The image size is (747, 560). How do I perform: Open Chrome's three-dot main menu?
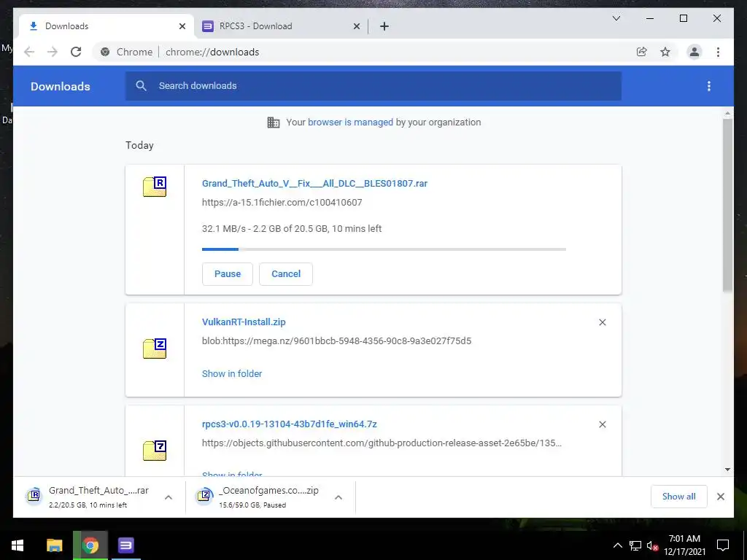pyautogui.click(x=718, y=52)
